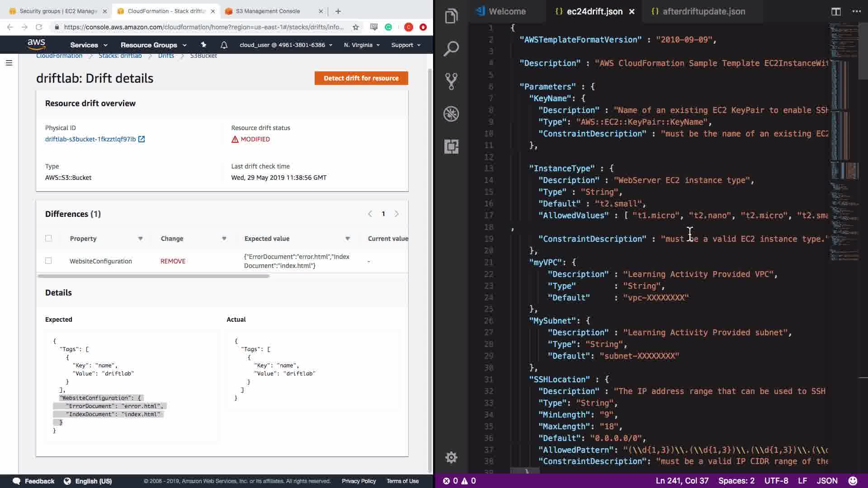868x488 pixels.
Task: Open the N. Virginia region dropdown
Action: (362, 45)
